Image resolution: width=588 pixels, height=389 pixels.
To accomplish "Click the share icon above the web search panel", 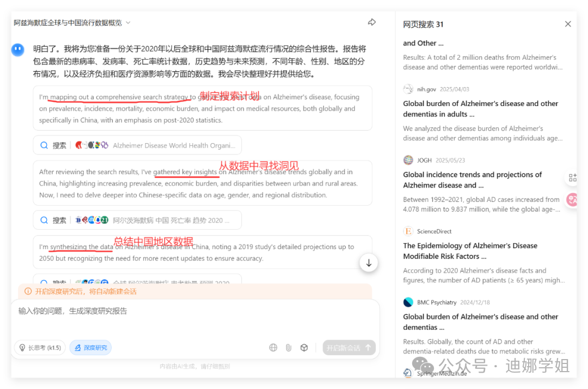I will [x=372, y=22].
